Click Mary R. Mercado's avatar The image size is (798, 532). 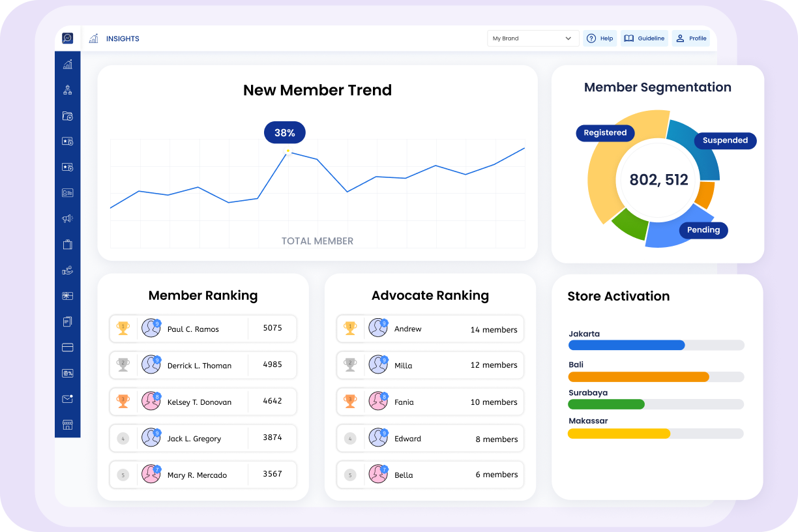[151, 474]
